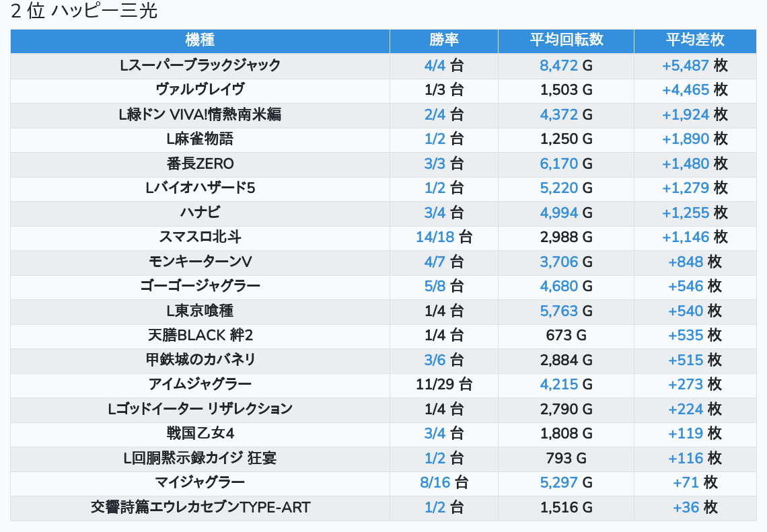The height and width of the screenshot is (532, 767).
Task: Select the スマスロ北斗 machine name
Action: click(200, 237)
